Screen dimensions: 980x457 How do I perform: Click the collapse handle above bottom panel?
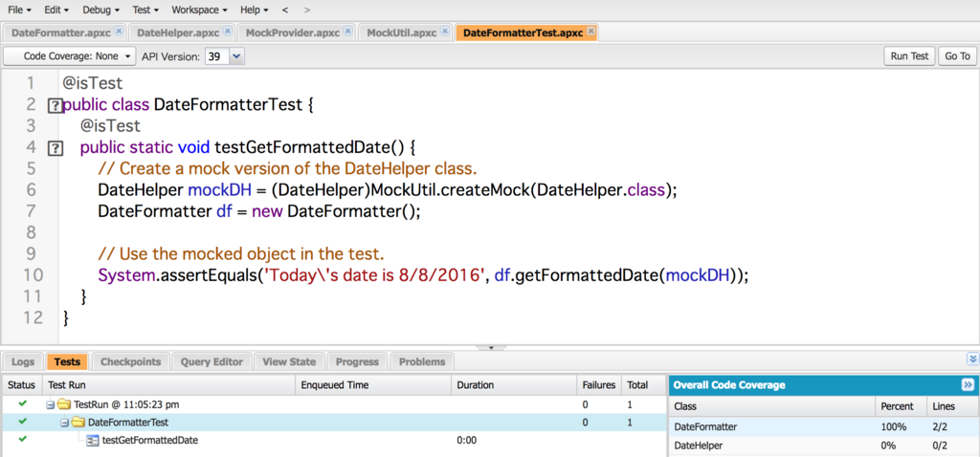click(491, 346)
